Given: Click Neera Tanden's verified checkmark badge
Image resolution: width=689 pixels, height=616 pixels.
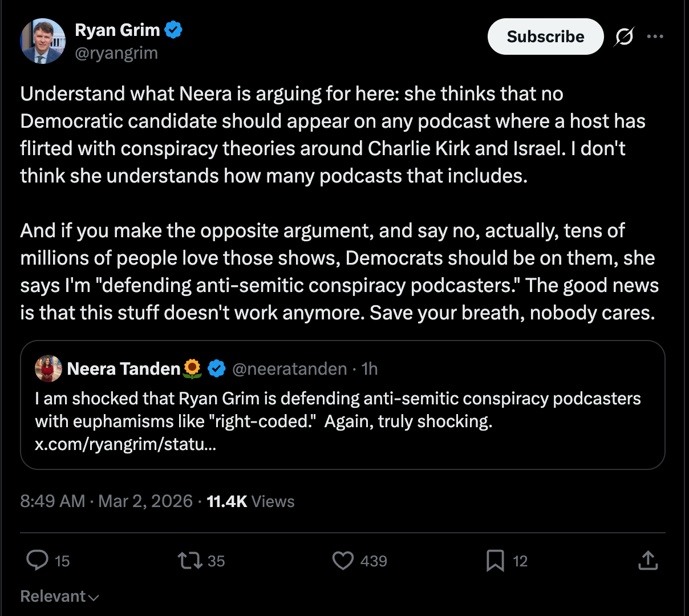Looking at the screenshot, I should tap(217, 369).
